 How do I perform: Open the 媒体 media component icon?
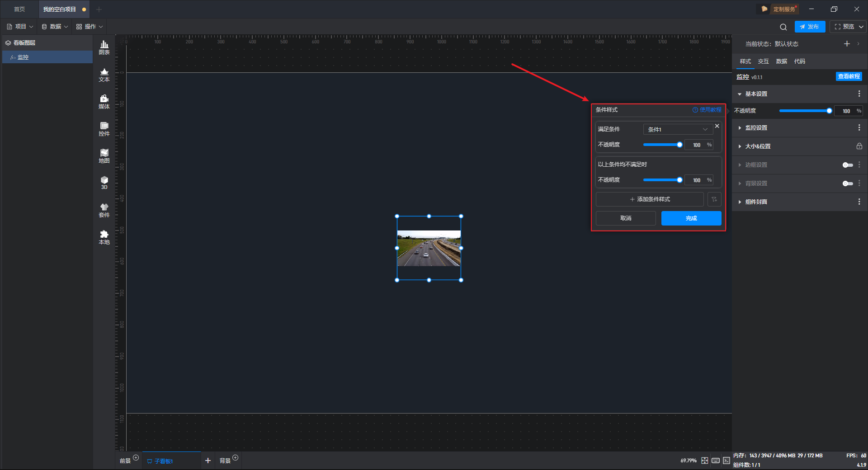click(104, 102)
